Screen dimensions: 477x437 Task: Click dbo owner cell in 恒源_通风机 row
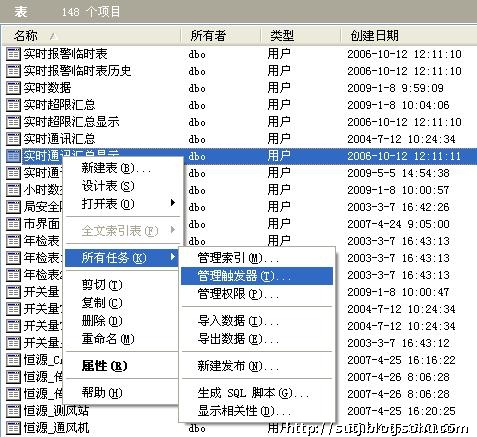coord(197,429)
